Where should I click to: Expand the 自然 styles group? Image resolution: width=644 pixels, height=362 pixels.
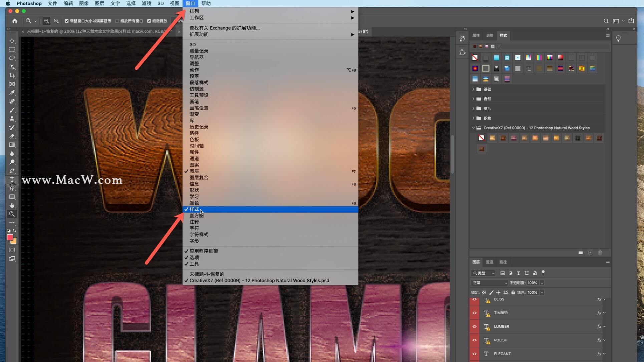[x=473, y=99]
